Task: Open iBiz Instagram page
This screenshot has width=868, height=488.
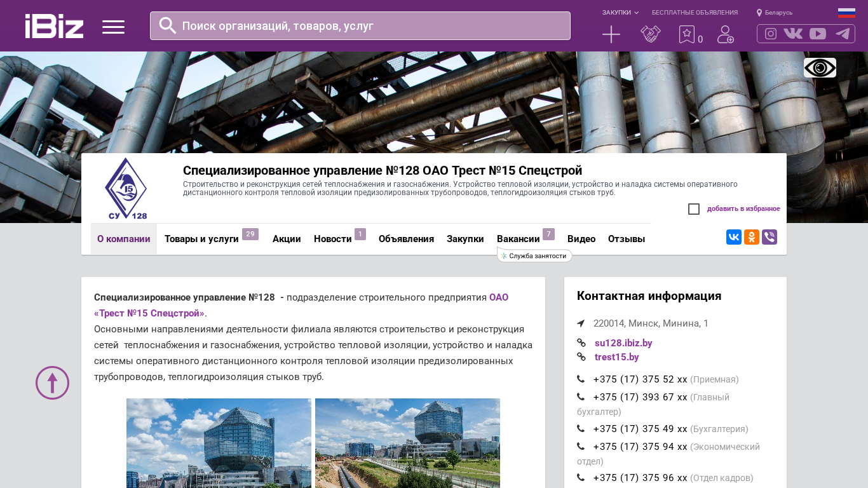Action: point(771,34)
